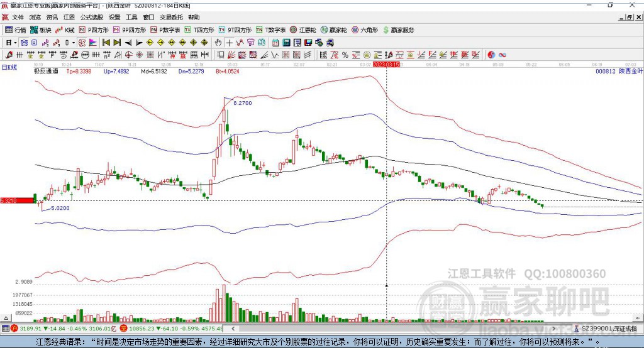The image size is (644, 348).
Task: Open the 帮助 menu
Action: (x=194, y=17)
